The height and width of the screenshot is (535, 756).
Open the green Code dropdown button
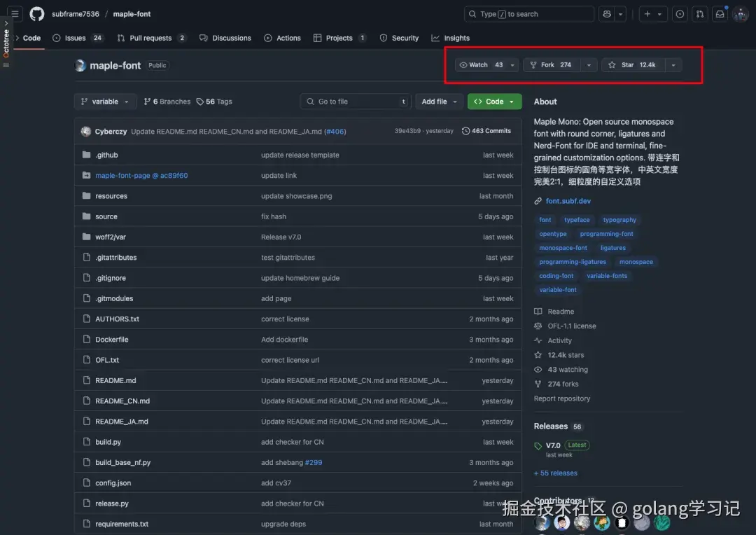494,102
